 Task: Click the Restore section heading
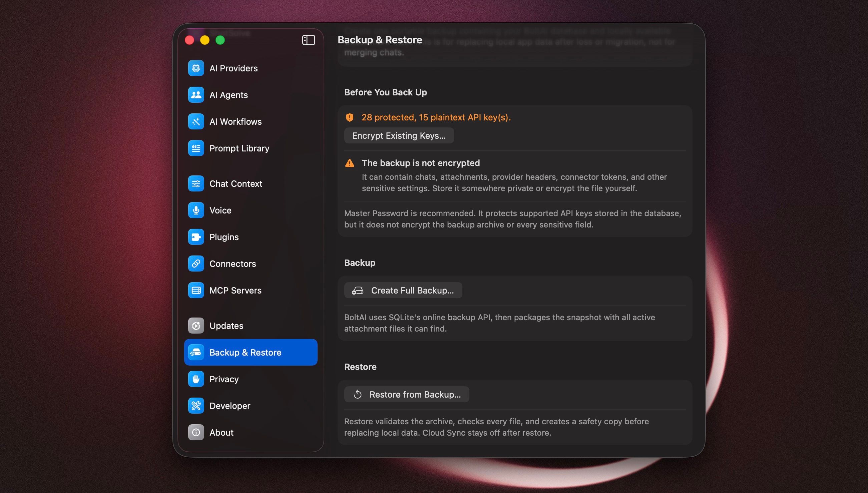[360, 367]
